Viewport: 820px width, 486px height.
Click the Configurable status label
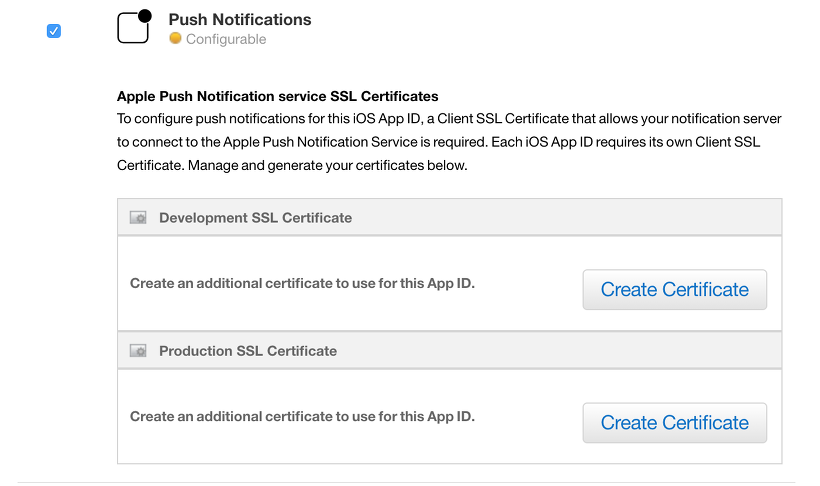pos(226,39)
